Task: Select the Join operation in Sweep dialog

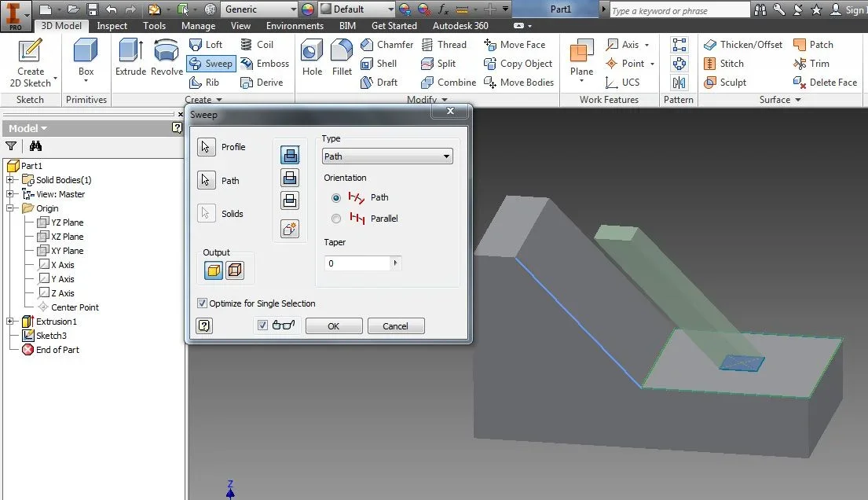Action: tap(290, 155)
